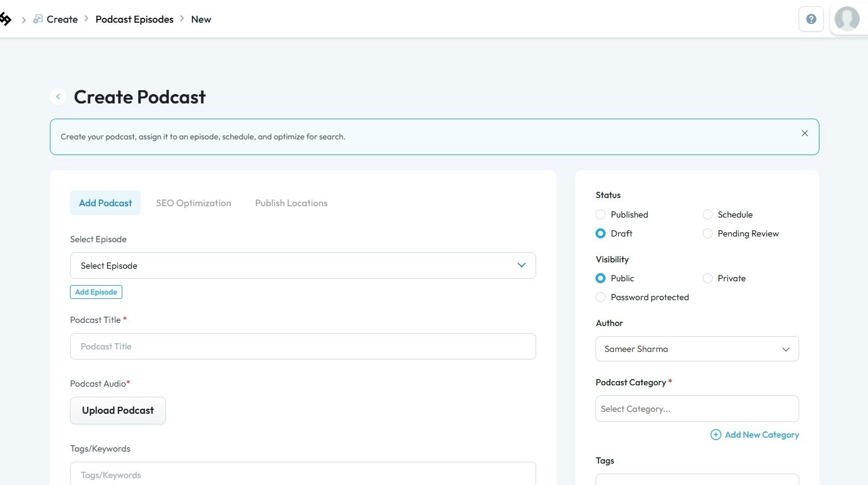This screenshot has width=868, height=485.
Task: Choose the Schedule status option
Action: pyautogui.click(x=708, y=214)
